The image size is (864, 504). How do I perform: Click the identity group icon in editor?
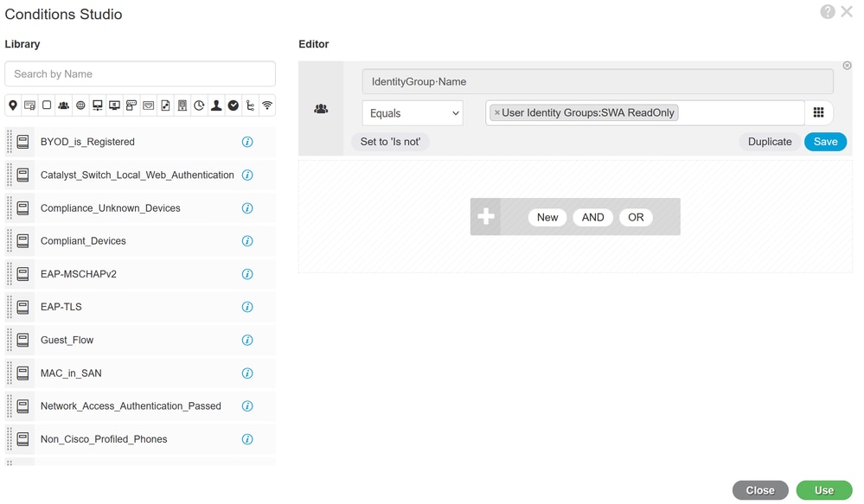click(x=321, y=109)
